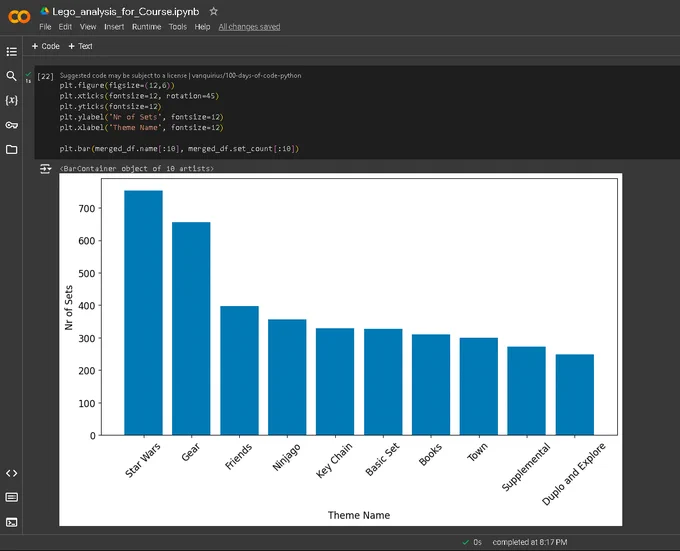This screenshot has width=680, height=551.
Task: Open the Runtime menu
Action: point(147,27)
